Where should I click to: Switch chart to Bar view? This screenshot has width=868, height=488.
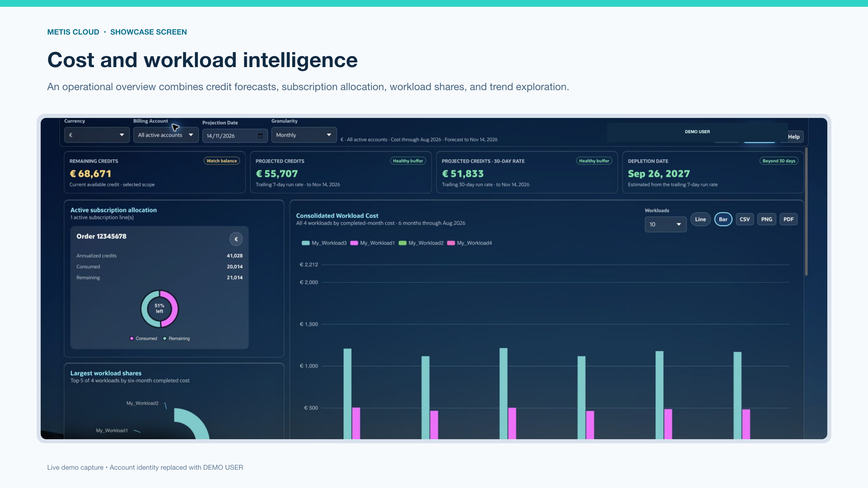click(723, 219)
